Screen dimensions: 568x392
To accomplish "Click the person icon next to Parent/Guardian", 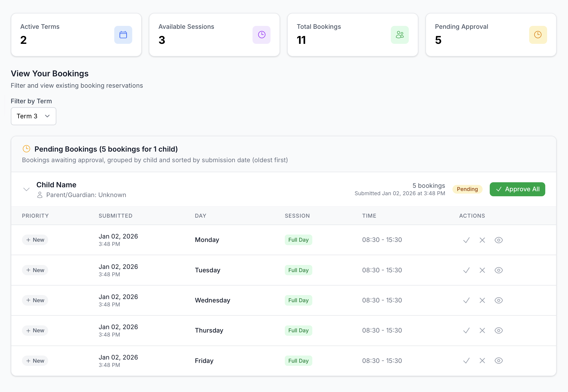I will [40, 195].
